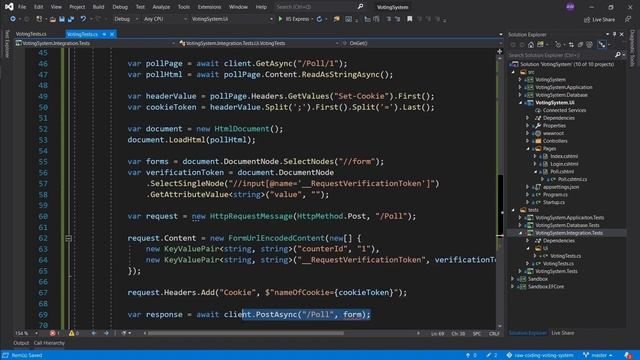Expand the VotingSystem.Database project node
The height and width of the screenshot is (360, 640).
coord(520,95)
